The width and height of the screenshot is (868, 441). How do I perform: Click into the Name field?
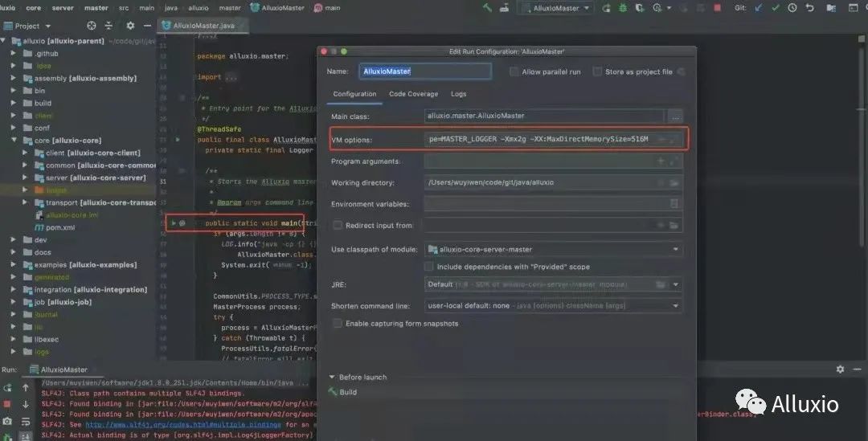[x=425, y=71]
